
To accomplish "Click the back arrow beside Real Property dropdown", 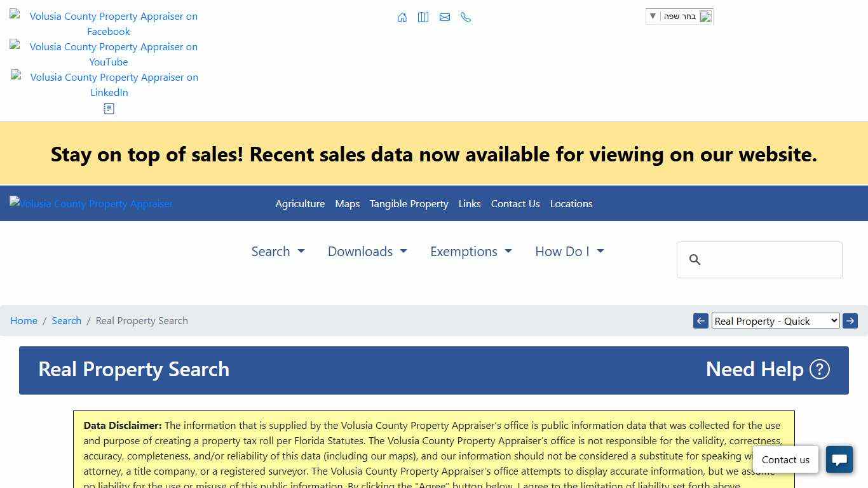I will click(x=700, y=321).
